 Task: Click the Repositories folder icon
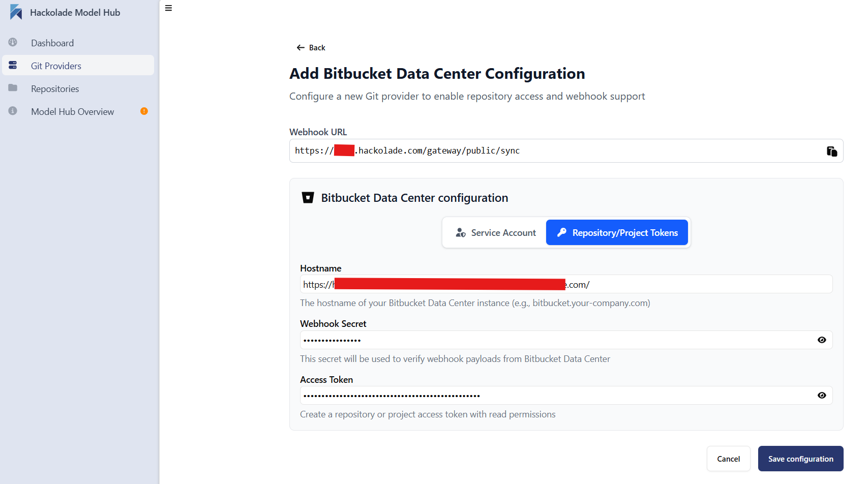(13, 88)
